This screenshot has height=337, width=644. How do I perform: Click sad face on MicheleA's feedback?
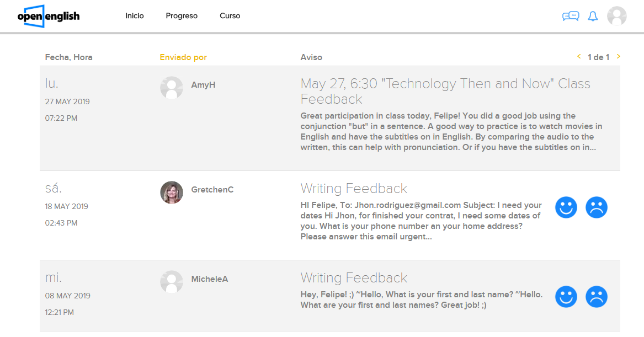point(597,297)
